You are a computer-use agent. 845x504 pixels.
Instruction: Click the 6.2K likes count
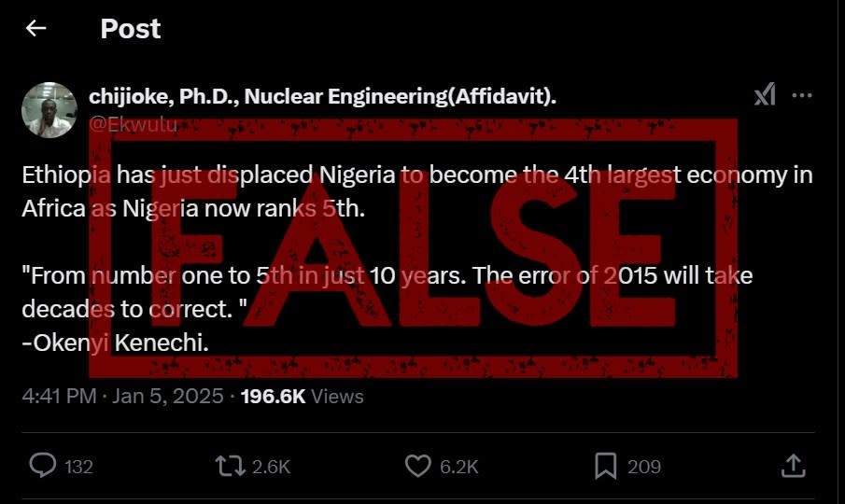click(458, 466)
